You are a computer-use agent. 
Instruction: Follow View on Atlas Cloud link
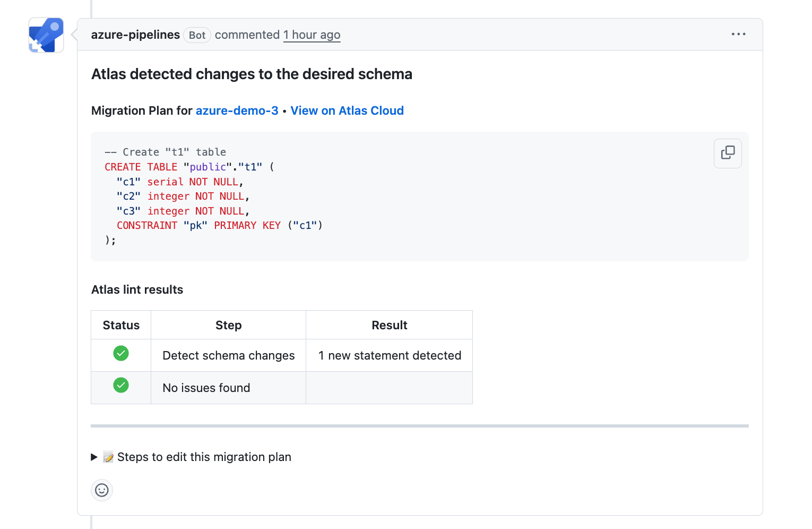click(347, 110)
